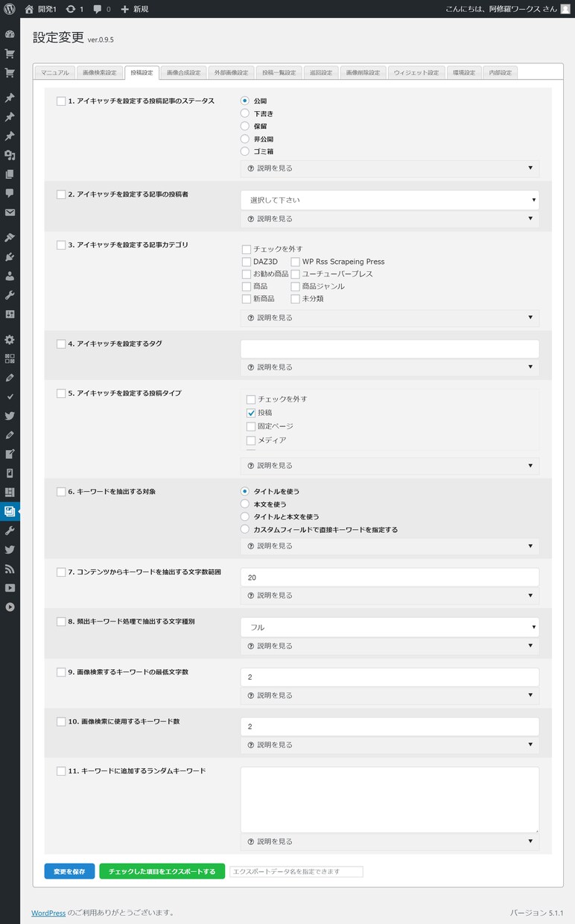
Task: Open the sidebar Comments speech bubble icon
Action: tap(10, 193)
